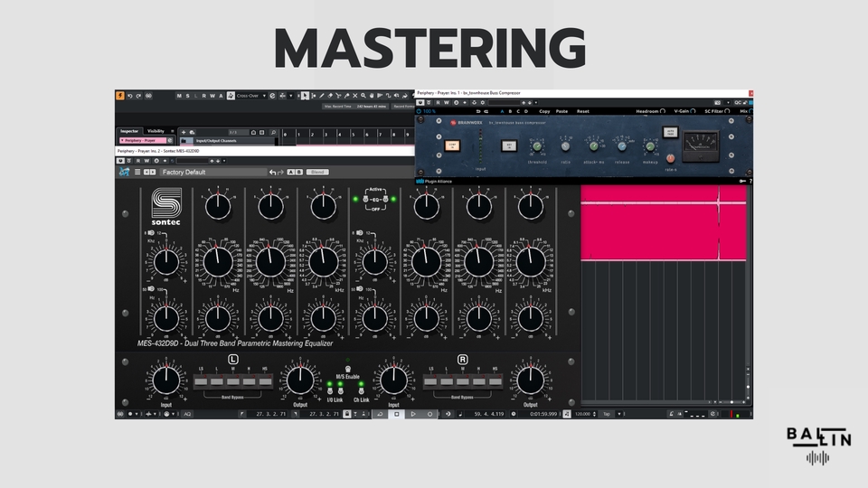Click Paste in the compressor toolbar
Image resolution: width=868 pixels, height=488 pixels.
click(x=561, y=111)
